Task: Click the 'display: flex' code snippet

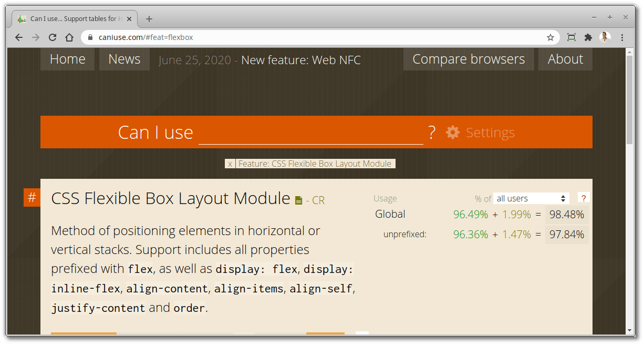Action: tap(256, 269)
